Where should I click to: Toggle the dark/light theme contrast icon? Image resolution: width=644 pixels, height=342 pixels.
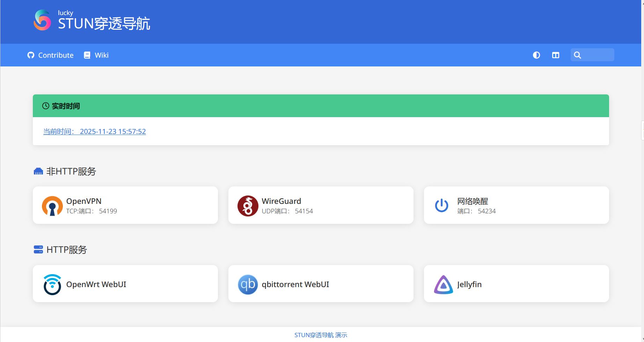(536, 55)
